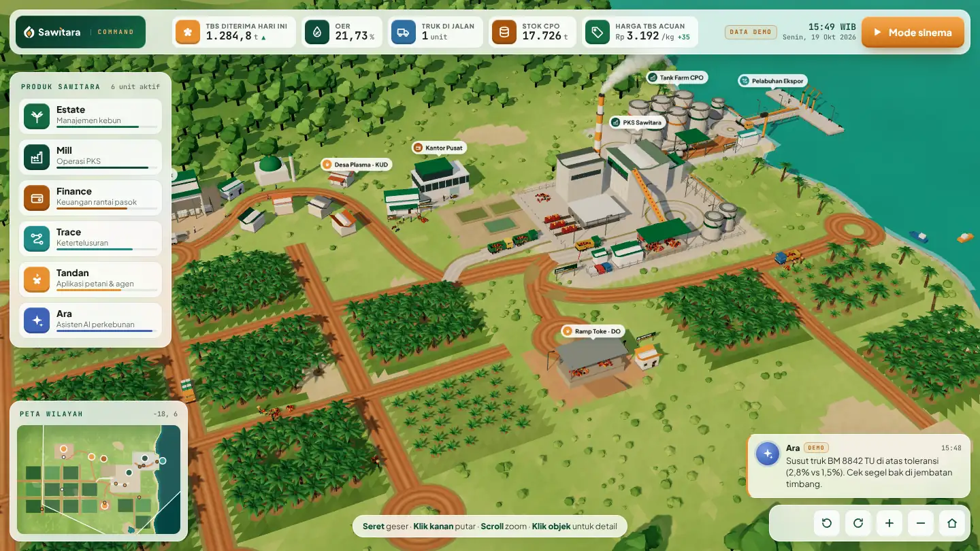980x551 pixels.
Task: Click the COMMAND label beside the logo
Action: 116,32
